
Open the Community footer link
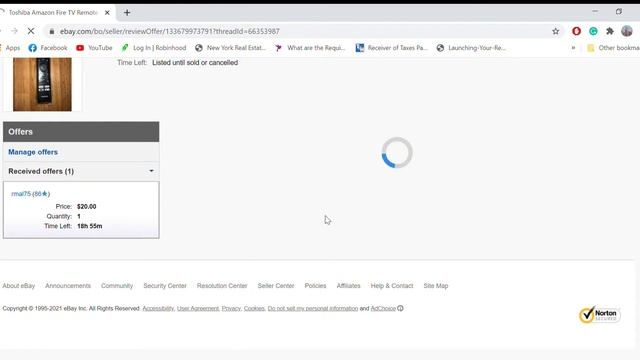tap(117, 286)
